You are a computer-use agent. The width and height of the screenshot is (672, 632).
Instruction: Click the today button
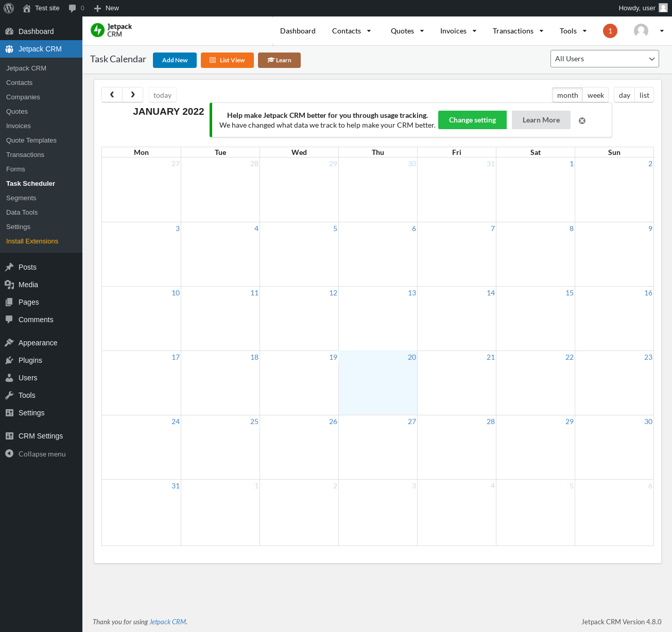(x=162, y=95)
